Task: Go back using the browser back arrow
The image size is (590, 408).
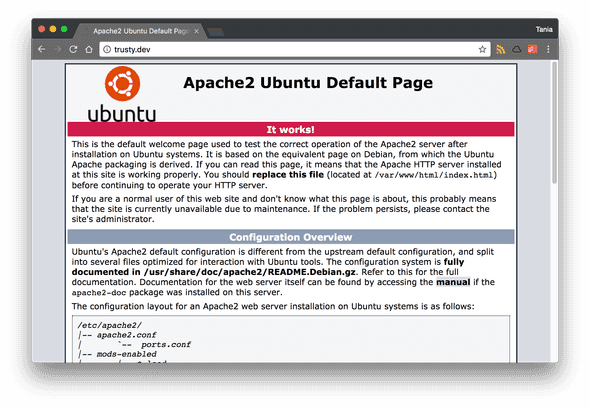Action: click(x=42, y=49)
